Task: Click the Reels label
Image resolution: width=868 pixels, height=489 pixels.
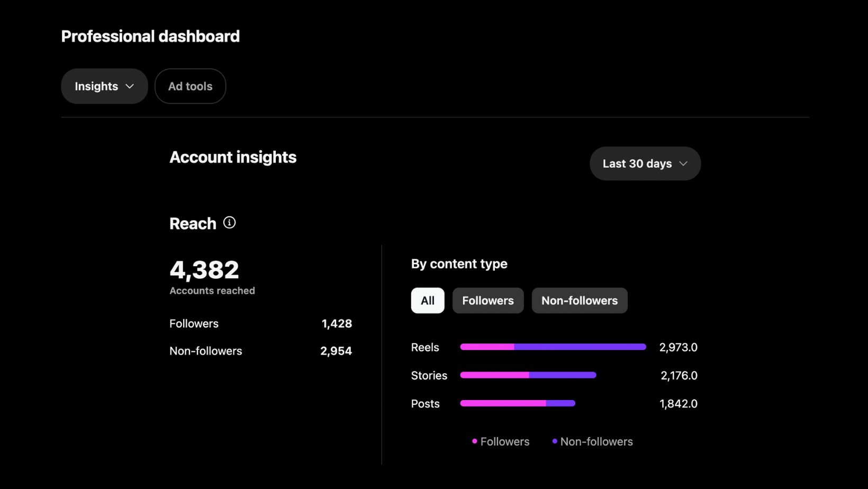Action: (x=425, y=347)
